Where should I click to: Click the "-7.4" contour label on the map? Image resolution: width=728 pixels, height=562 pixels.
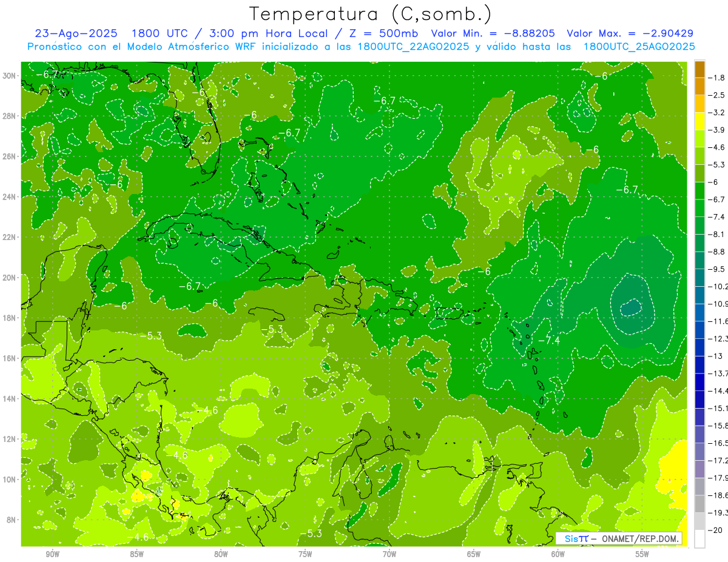(x=550, y=340)
